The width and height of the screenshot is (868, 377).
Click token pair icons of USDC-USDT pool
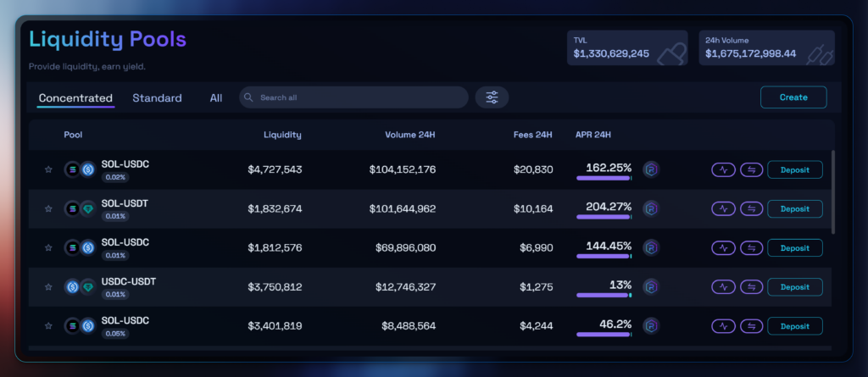point(81,286)
